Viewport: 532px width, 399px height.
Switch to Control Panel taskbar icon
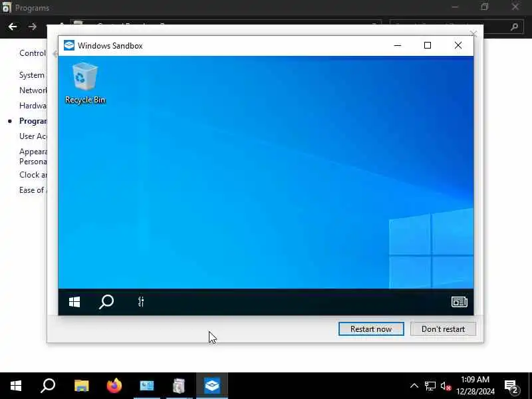click(x=146, y=386)
